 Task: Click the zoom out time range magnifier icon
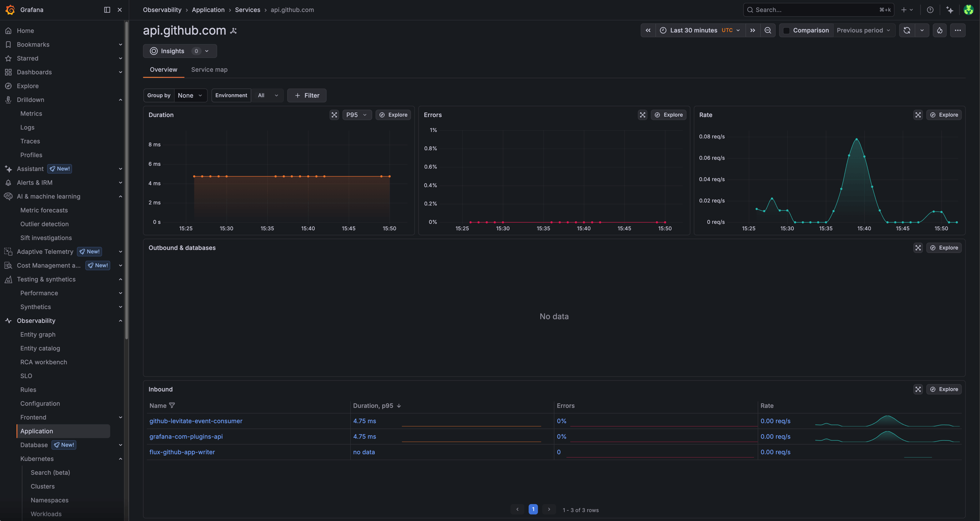tap(768, 30)
